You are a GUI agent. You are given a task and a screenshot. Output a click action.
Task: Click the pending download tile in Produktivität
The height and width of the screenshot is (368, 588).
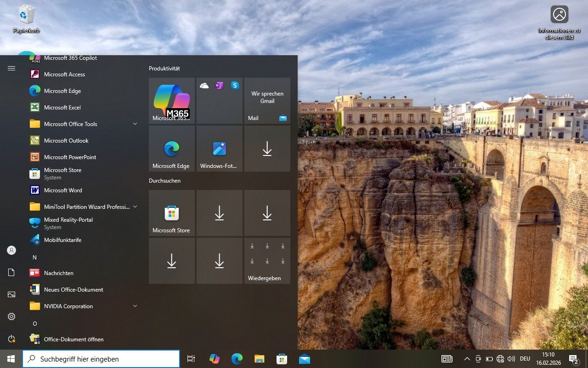(x=267, y=149)
